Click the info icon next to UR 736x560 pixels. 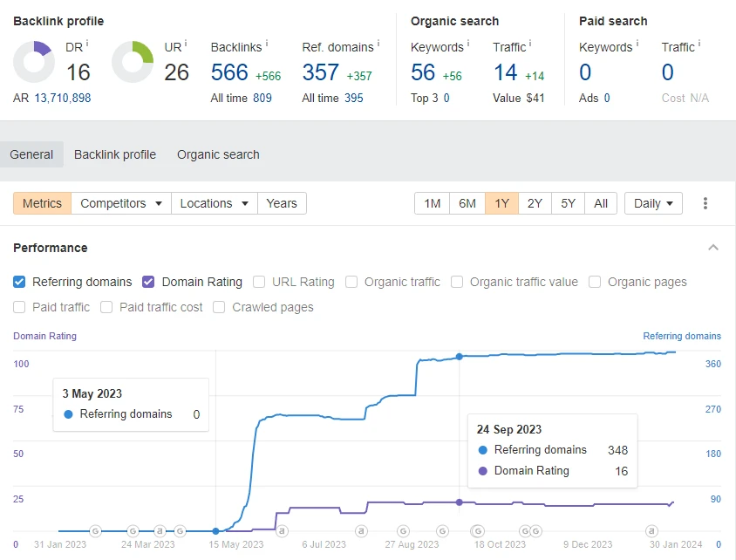click(186, 44)
